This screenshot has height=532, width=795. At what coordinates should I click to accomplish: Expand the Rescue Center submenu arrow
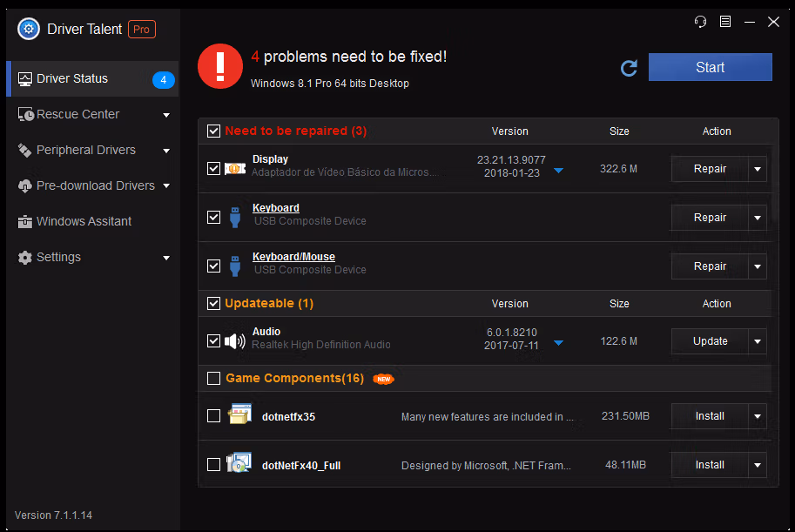[166, 115]
